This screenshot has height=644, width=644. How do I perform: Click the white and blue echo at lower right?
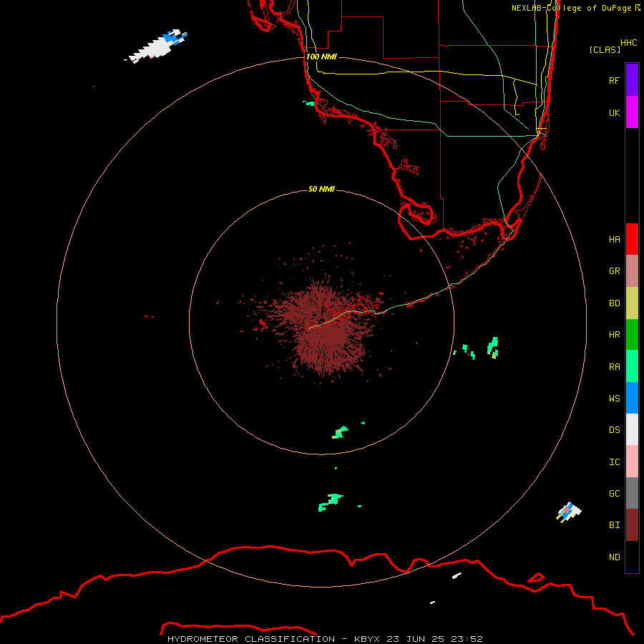569,512
